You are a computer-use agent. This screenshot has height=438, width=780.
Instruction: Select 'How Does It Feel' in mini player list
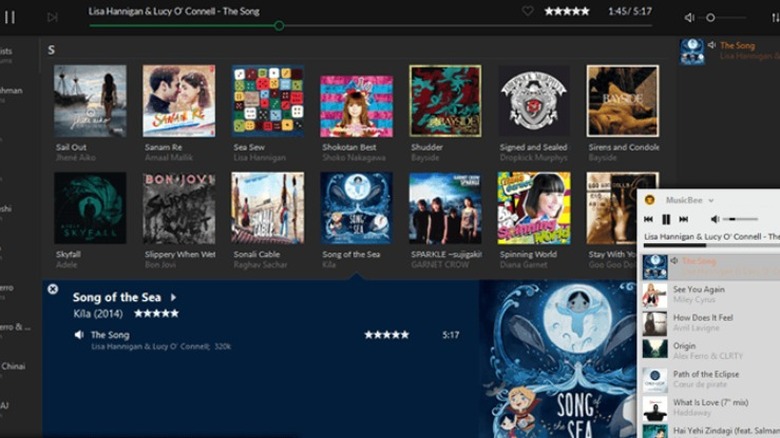pyautogui.click(x=710, y=323)
